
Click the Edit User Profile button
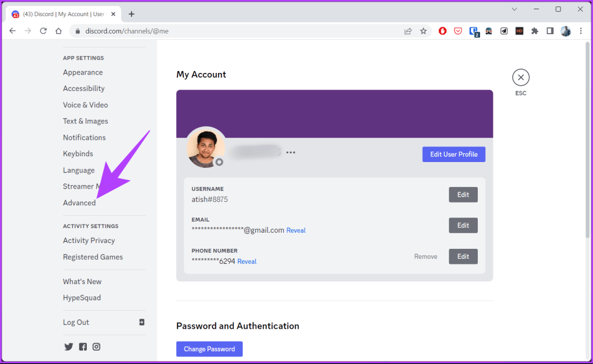pos(453,154)
